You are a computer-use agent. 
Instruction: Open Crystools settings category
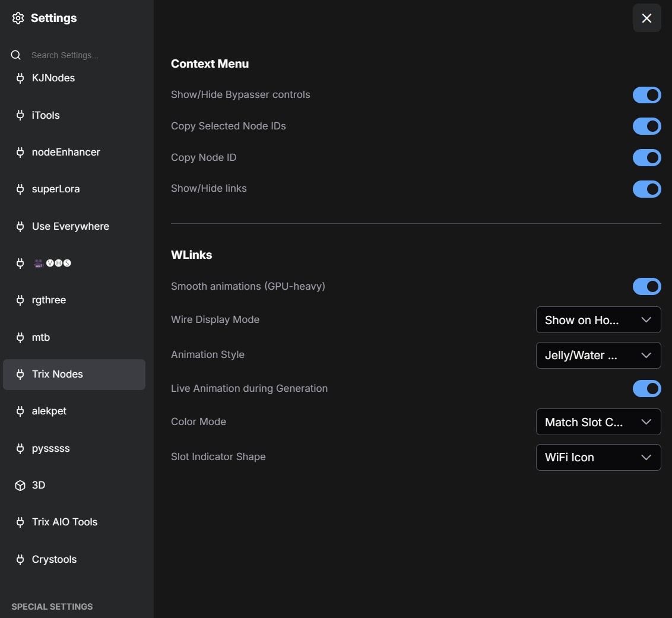74,559
